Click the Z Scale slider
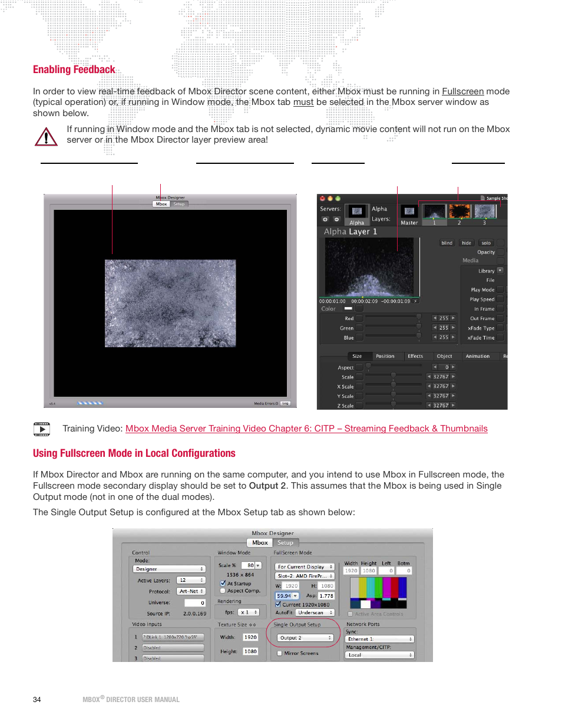562x728 pixels. click(x=394, y=405)
